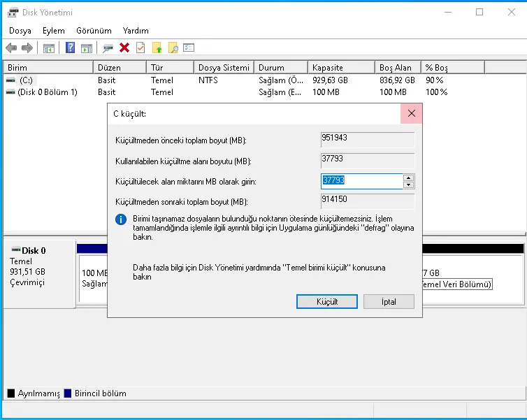Image resolution: width=527 pixels, height=420 pixels.
Task: Click the folder with magnifier icon
Action: [x=173, y=48]
